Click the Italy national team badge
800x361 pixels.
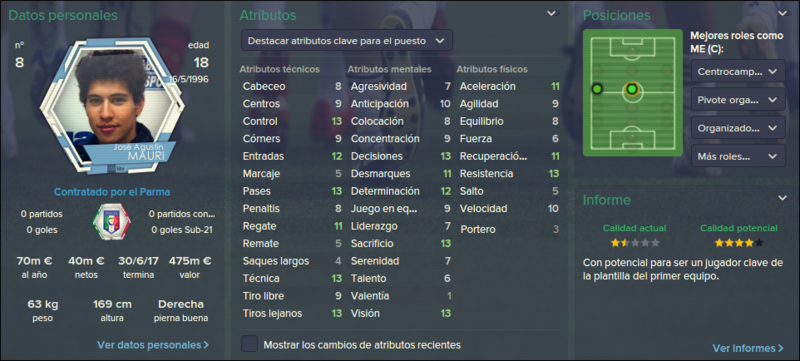(x=112, y=222)
